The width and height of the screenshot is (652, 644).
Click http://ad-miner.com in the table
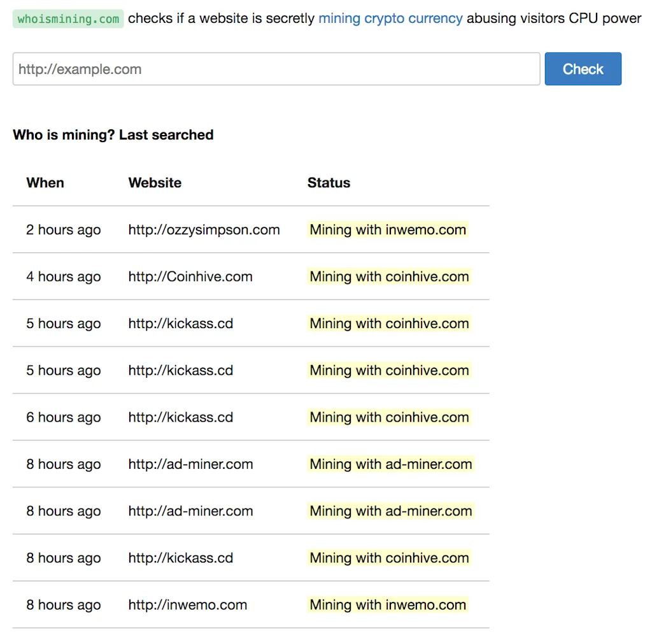tap(190, 464)
